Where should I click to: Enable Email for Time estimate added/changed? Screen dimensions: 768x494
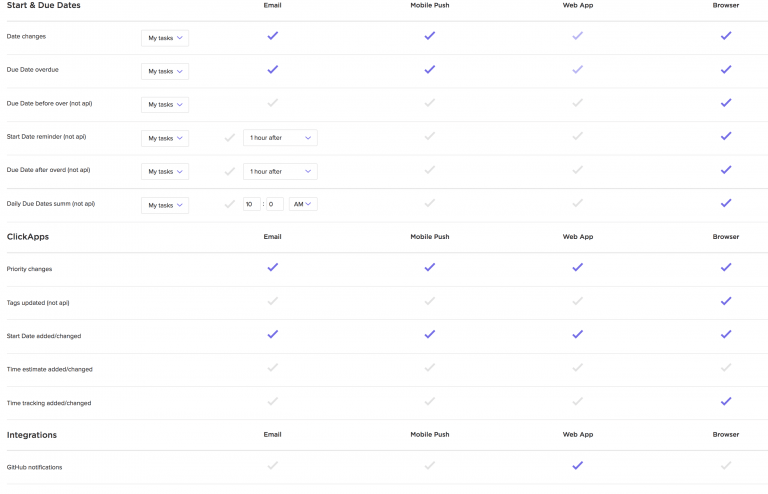pos(272,368)
